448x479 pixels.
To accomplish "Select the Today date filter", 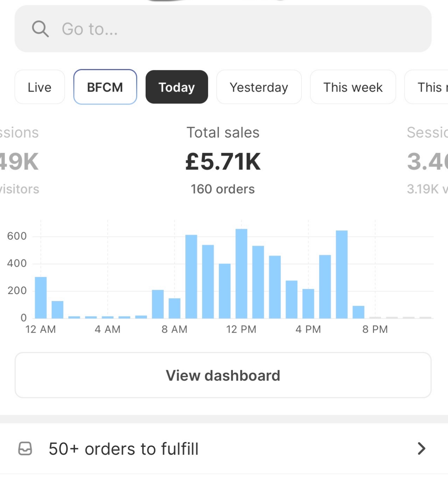I will coord(176,87).
